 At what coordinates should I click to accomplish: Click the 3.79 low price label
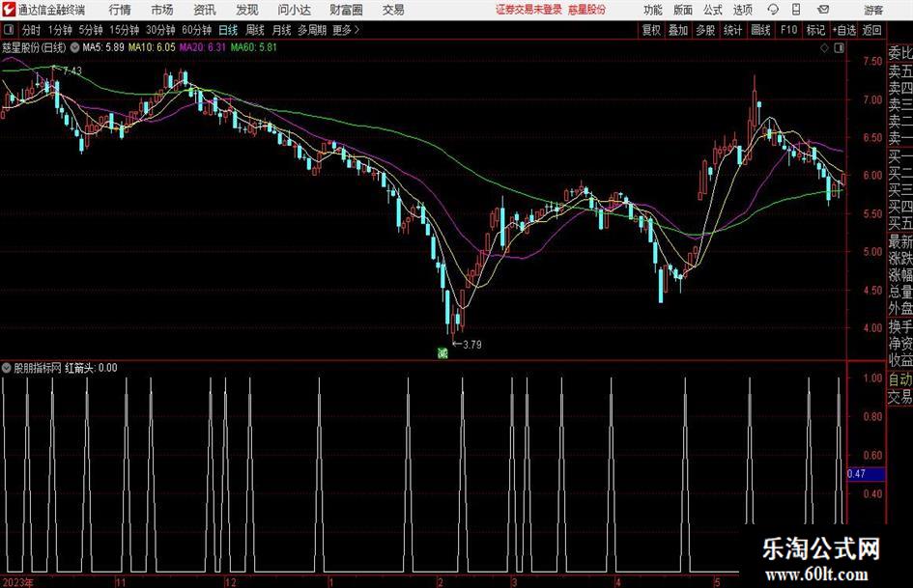pyautogui.click(x=472, y=345)
